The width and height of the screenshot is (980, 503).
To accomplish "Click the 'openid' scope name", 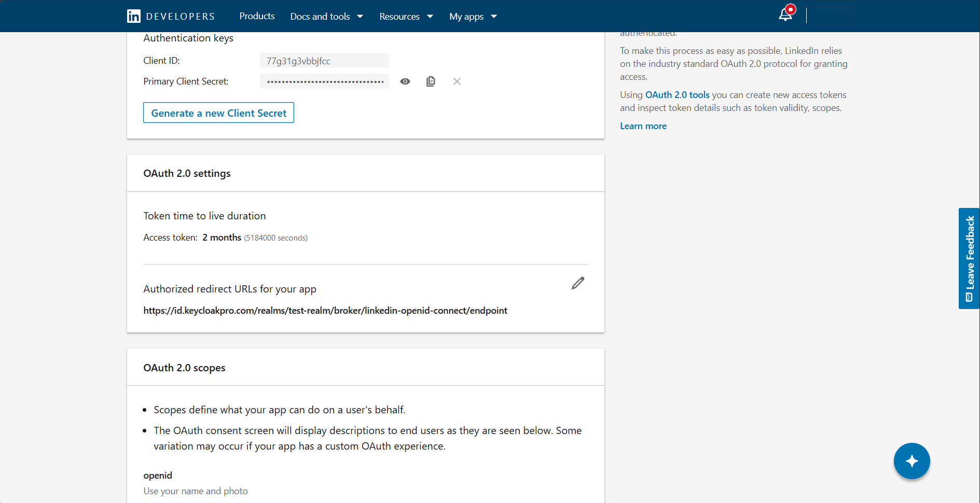I will [158, 476].
